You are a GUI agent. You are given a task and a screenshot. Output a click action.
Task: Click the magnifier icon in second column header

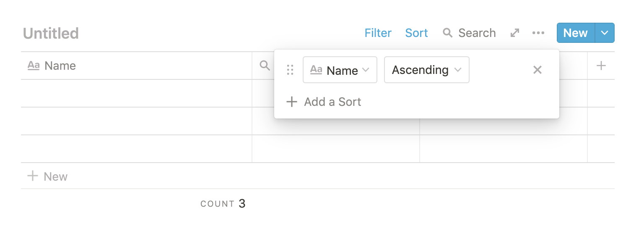coord(265,66)
